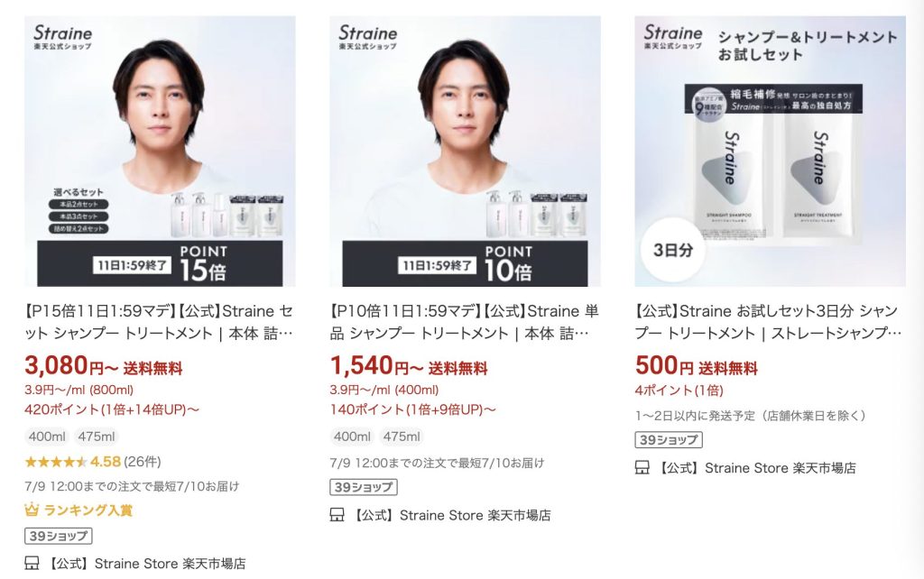This screenshot has width=924, height=579.
Task: Open the 3日分 お試しセット product image
Action: click(771, 152)
